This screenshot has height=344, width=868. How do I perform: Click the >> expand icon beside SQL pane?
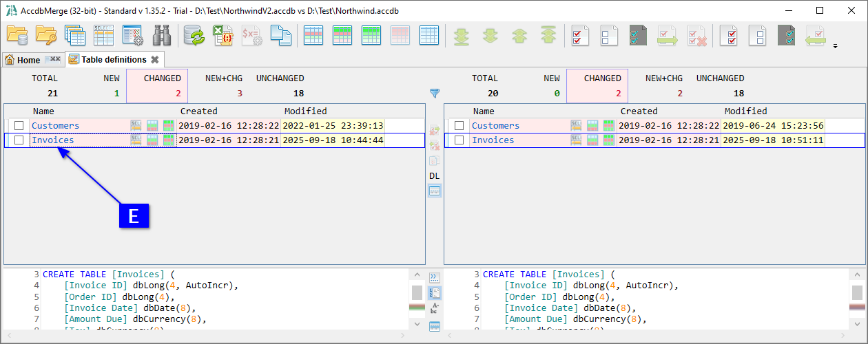coord(435,277)
